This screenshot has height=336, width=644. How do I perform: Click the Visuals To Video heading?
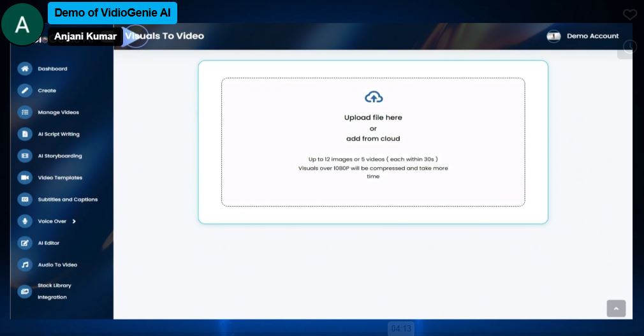point(165,36)
